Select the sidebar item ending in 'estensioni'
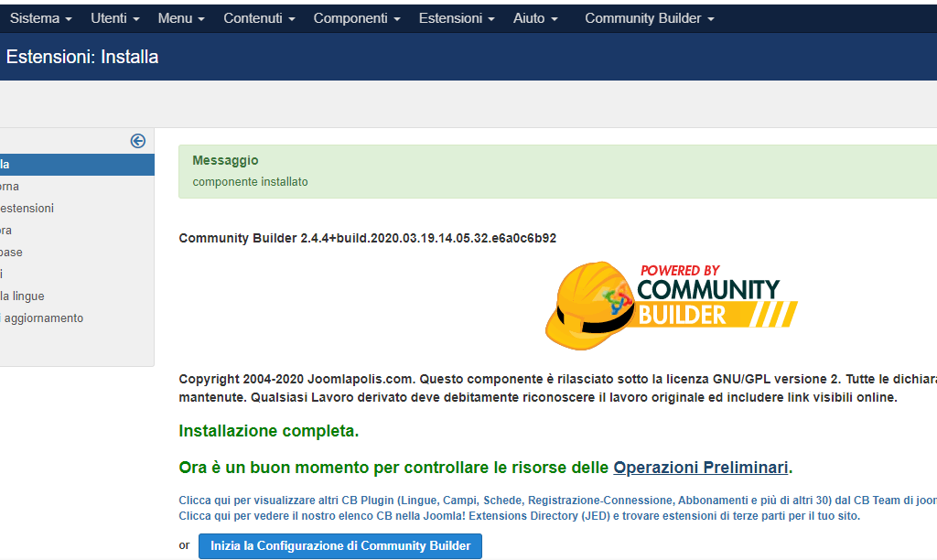 (x=77, y=208)
